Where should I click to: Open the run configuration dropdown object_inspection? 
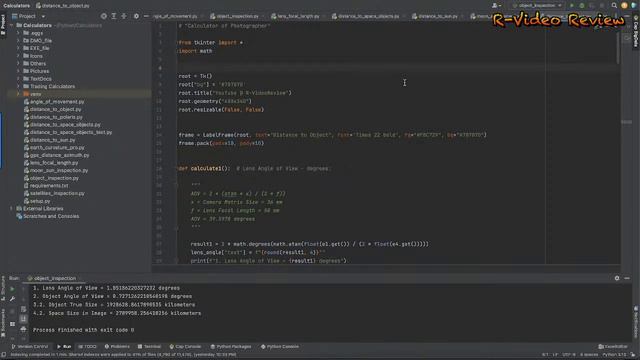pos(537,6)
